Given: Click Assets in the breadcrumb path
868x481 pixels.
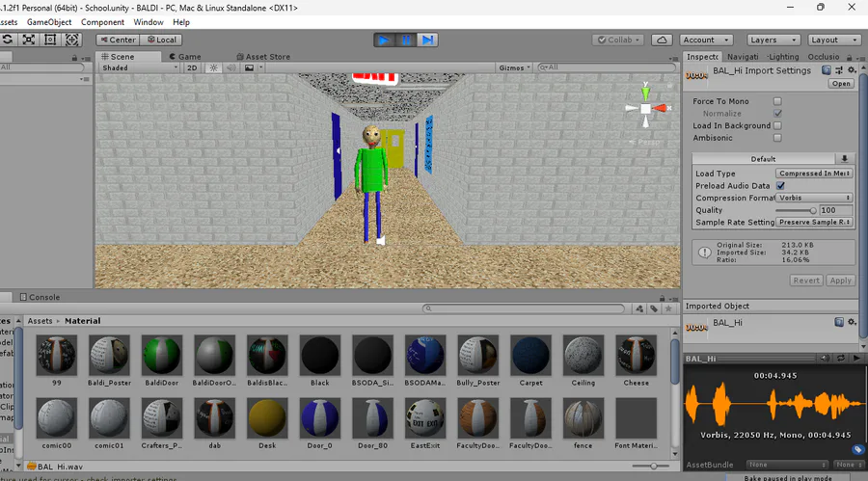Looking at the screenshot, I should pyautogui.click(x=40, y=321).
